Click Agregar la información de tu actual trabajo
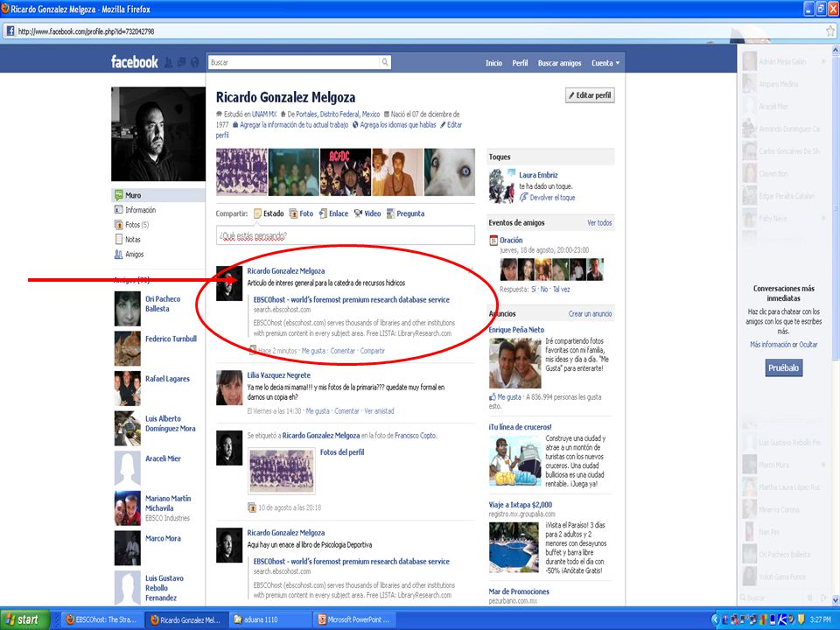Viewport: 840px width, 630px height. click(x=294, y=124)
